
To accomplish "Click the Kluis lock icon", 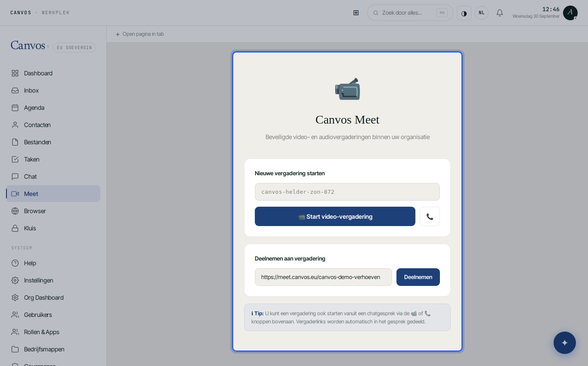I will click(x=15, y=228).
